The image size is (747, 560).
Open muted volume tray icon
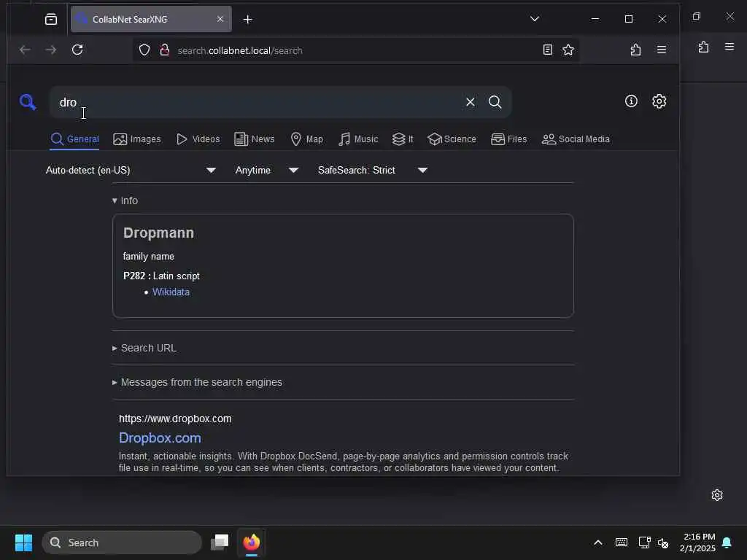(662, 542)
